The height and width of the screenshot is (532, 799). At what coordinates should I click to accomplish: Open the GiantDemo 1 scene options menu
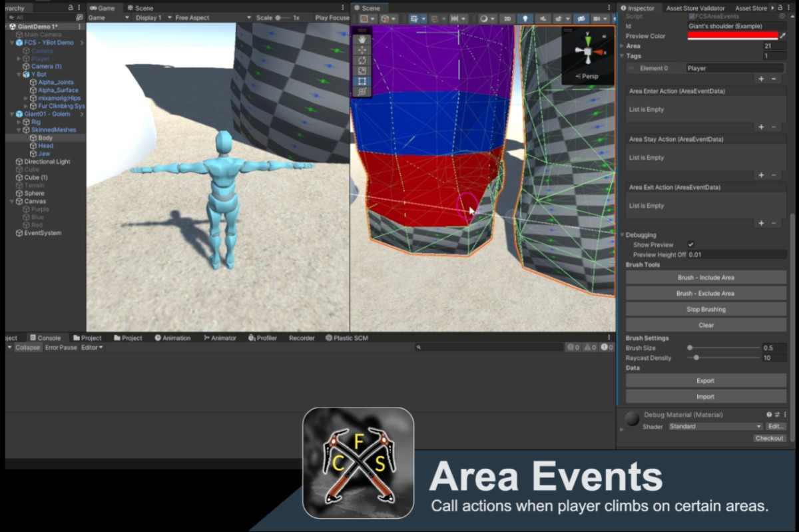click(x=80, y=27)
